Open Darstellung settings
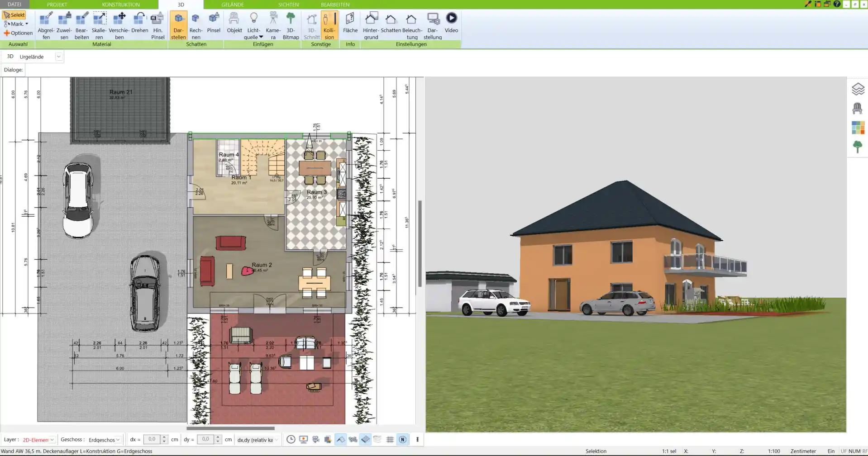This screenshot has height=456, width=868. (433, 26)
